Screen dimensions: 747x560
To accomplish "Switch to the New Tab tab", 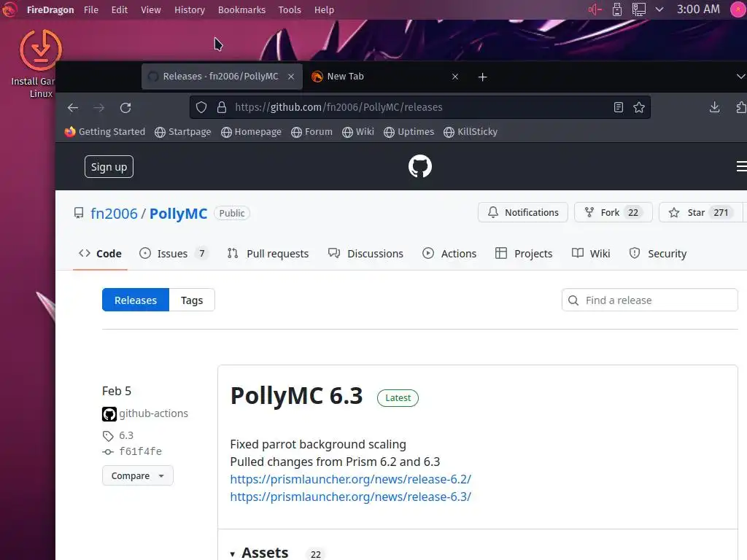I will [x=386, y=77].
